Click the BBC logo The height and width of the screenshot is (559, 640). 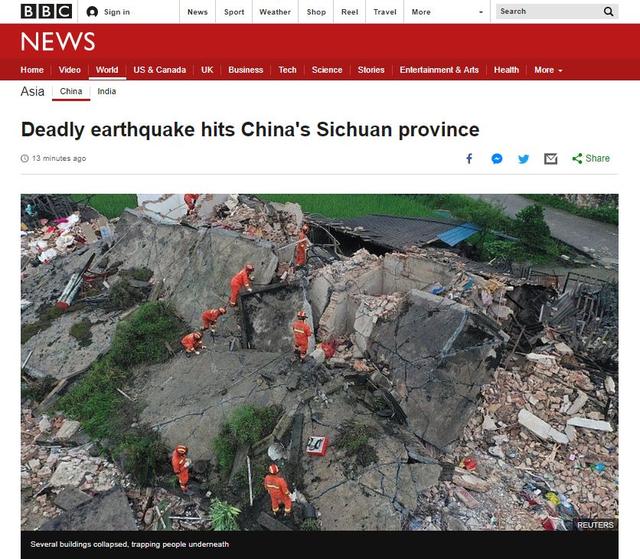tap(47, 11)
